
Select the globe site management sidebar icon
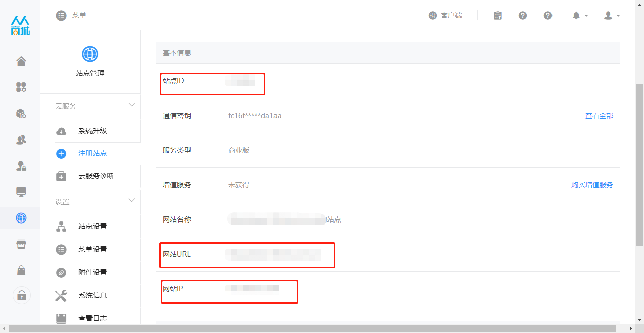pyautogui.click(x=21, y=218)
